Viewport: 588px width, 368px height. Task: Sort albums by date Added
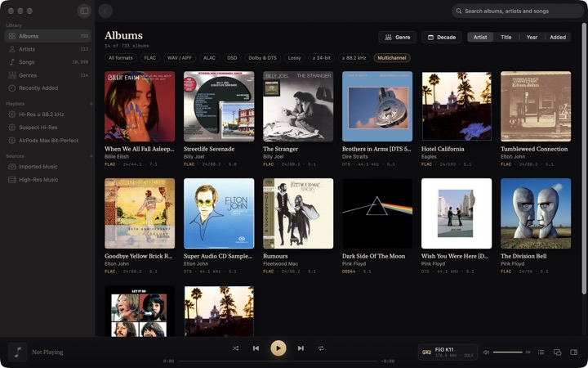pos(558,37)
